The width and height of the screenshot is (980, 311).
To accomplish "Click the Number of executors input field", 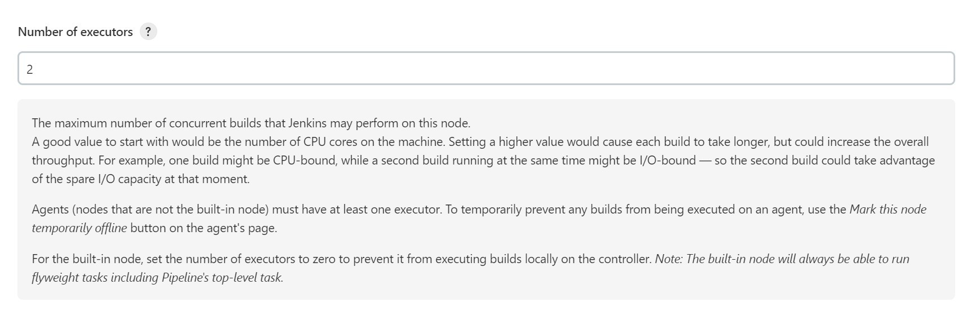I will 486,69.
